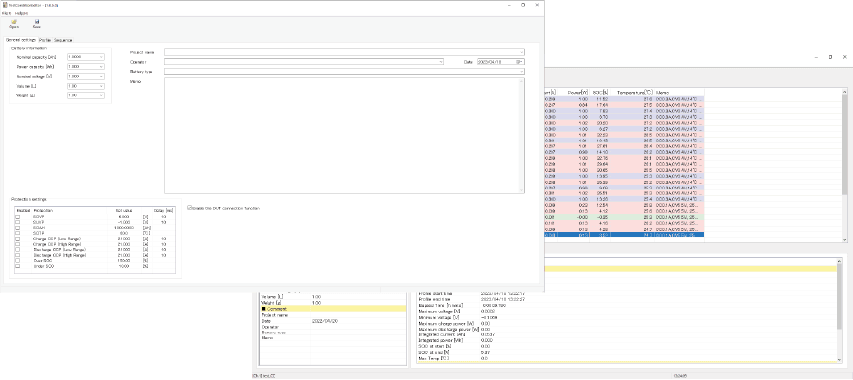This screenshot has width=853, height=380.
Task: Collapse the Comment group in back window
Action: click(263, 309)
